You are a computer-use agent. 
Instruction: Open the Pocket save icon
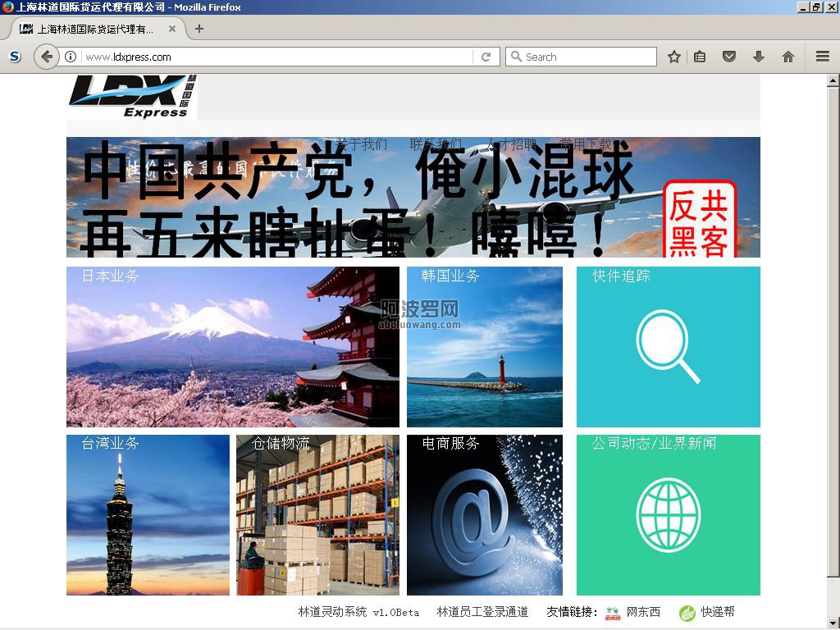[x=728, y=57]
